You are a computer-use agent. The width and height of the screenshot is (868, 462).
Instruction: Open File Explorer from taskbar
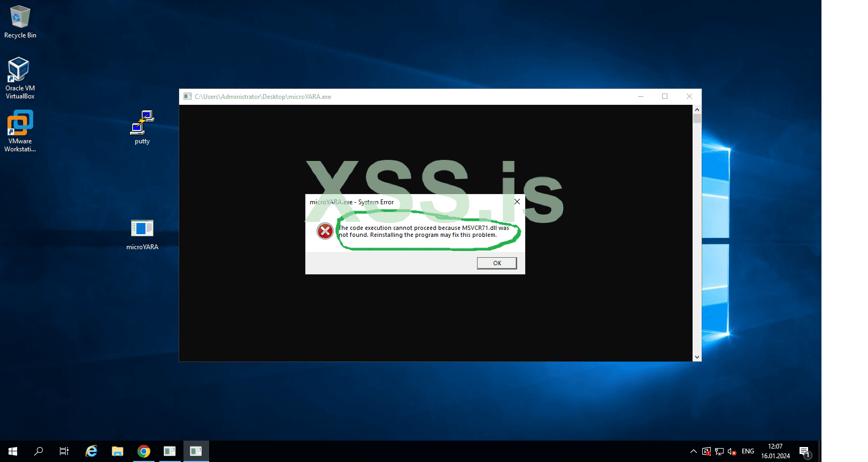(x=118, y=451)
